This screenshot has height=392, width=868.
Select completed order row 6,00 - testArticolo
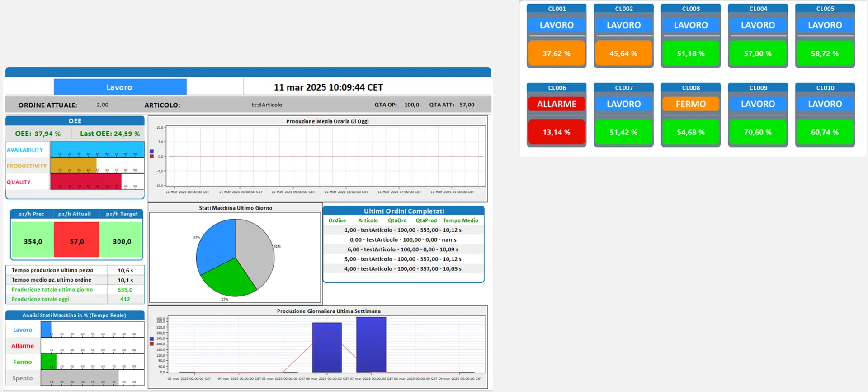pos(403,249)
